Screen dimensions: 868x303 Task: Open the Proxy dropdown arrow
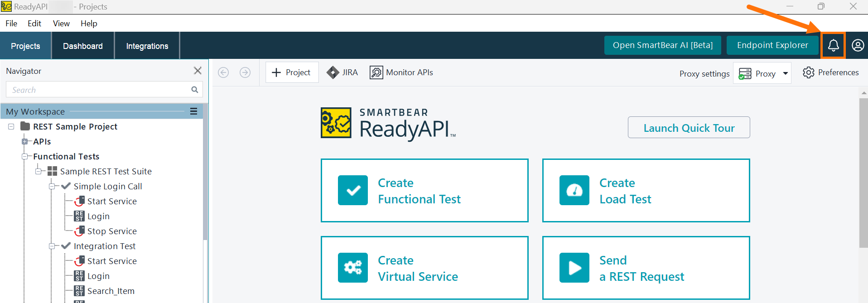pyautogui.click(x=786, y=73)
